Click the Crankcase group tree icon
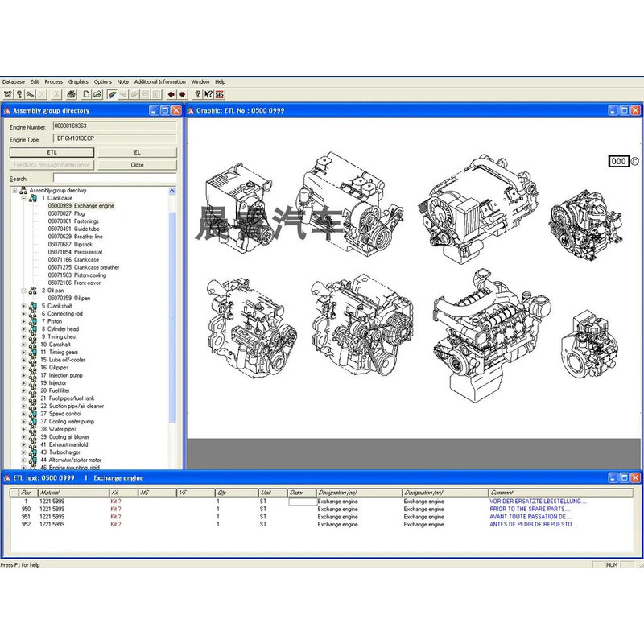 coord(33,198)
